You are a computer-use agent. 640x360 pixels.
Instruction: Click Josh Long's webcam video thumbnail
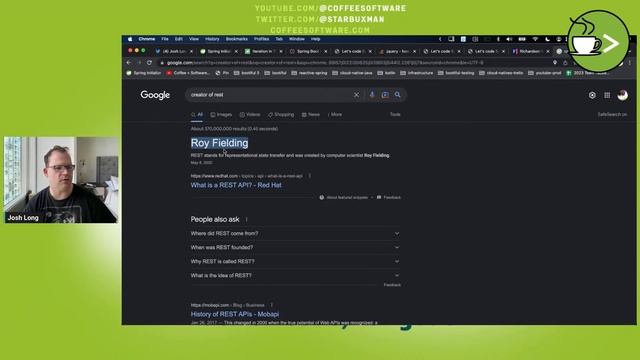point(61,180)
